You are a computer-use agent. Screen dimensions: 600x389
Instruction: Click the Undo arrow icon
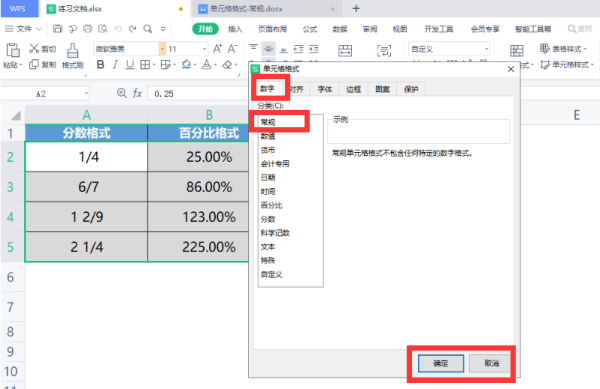click(x=118, y=29)
